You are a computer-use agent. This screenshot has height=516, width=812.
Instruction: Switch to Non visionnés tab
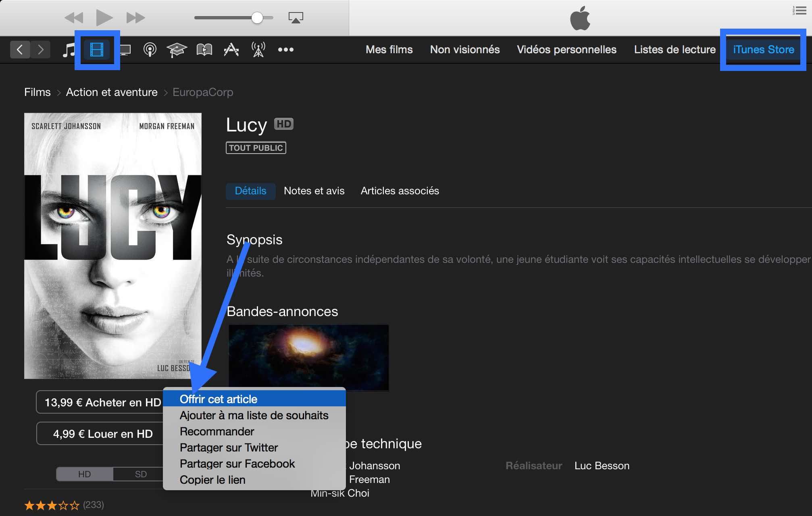[x=465, y=50]
